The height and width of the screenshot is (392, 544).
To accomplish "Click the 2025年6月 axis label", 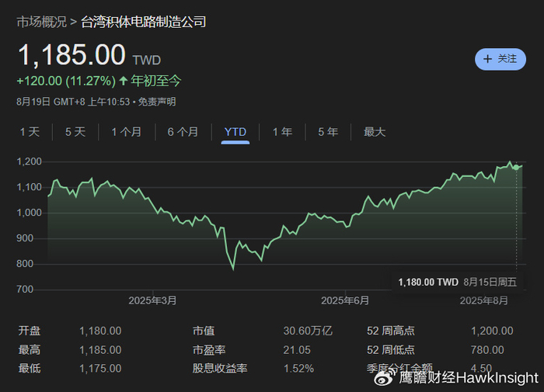I will click(345, 300).
